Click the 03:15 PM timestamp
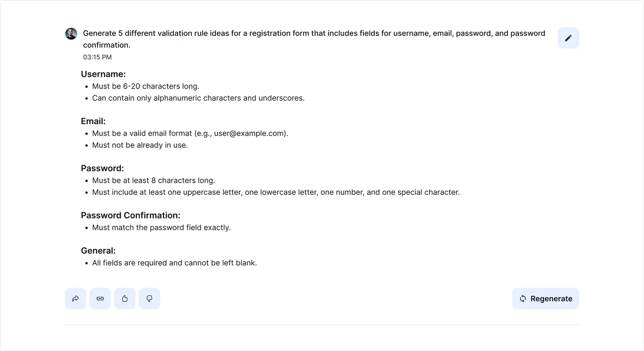The width and height of the screenshot is (644, 351). point(98,57)
